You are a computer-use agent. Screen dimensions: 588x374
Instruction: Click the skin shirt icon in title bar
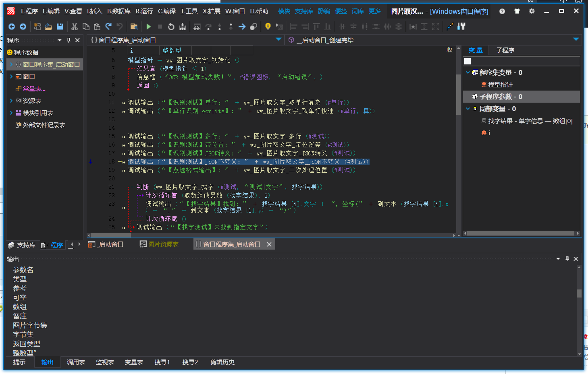[x=517, y=11]
